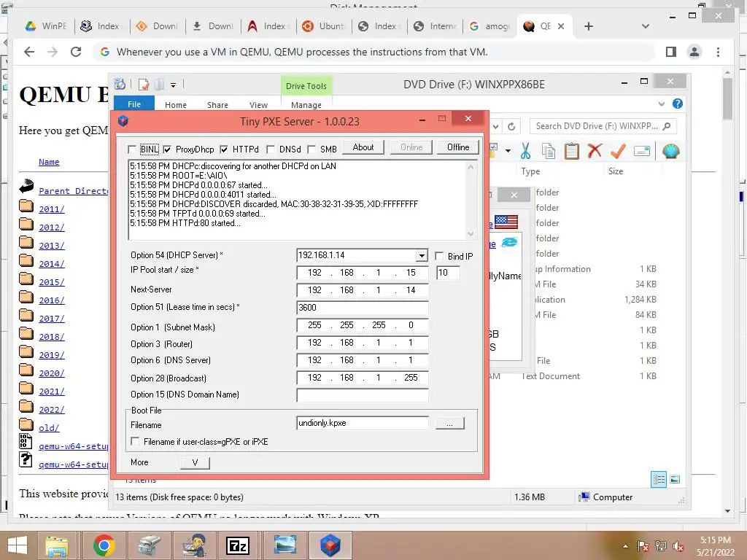Click the Name column header link
Viewport: 747px width, 560px height.
click(49, 162)
